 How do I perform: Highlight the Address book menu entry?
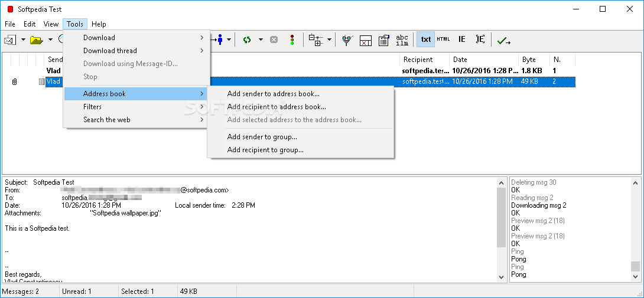[x=135, y=94]
